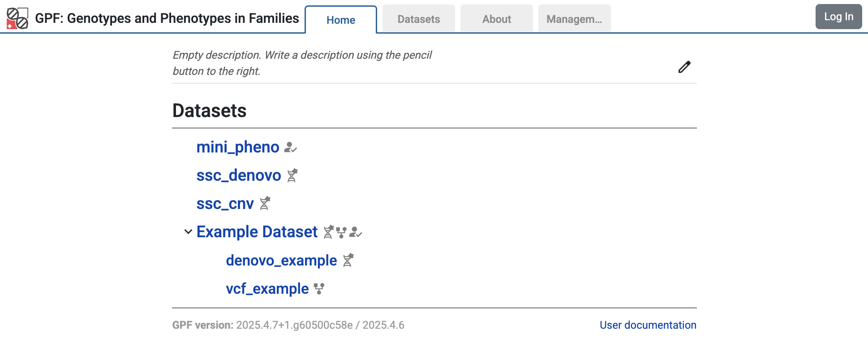This screenshot has width=868, height=348.
Task: Open the Management tab
Action: (574, 19)
